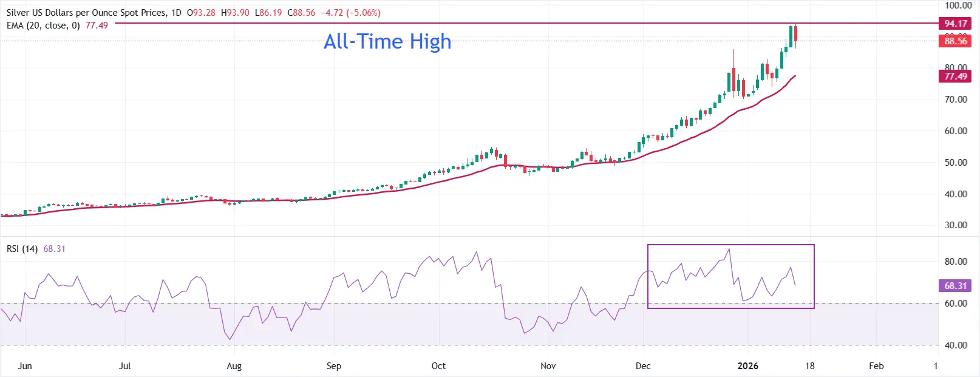
Task: Click the 88.56 current price tag
Action: click(x=955, y=41)
